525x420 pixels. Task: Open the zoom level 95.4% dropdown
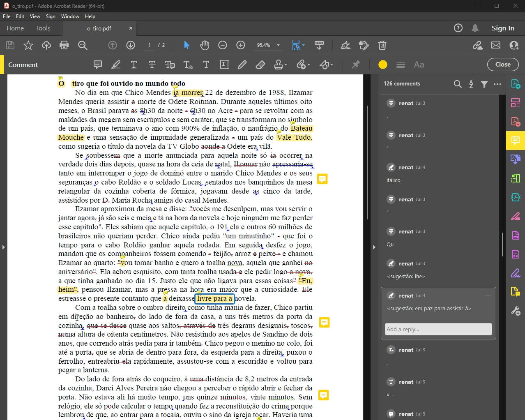(278, 45)
